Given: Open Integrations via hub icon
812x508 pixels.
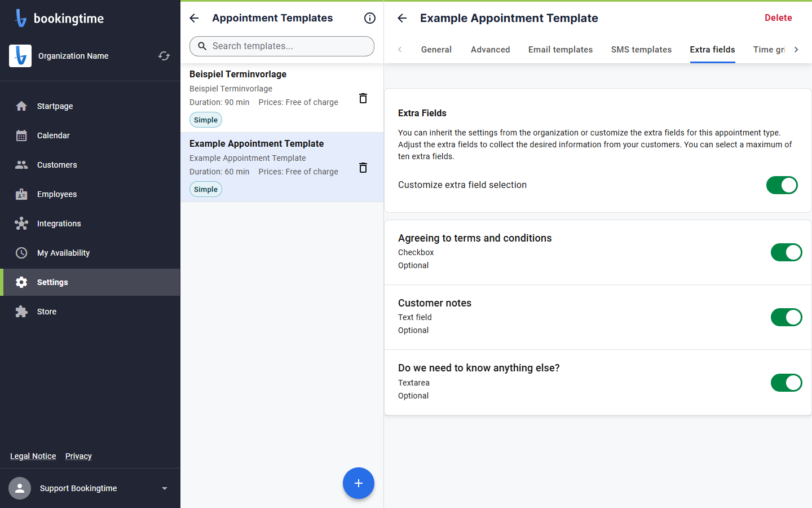Looking at the screenshot, I should click(x=21, y=224).
